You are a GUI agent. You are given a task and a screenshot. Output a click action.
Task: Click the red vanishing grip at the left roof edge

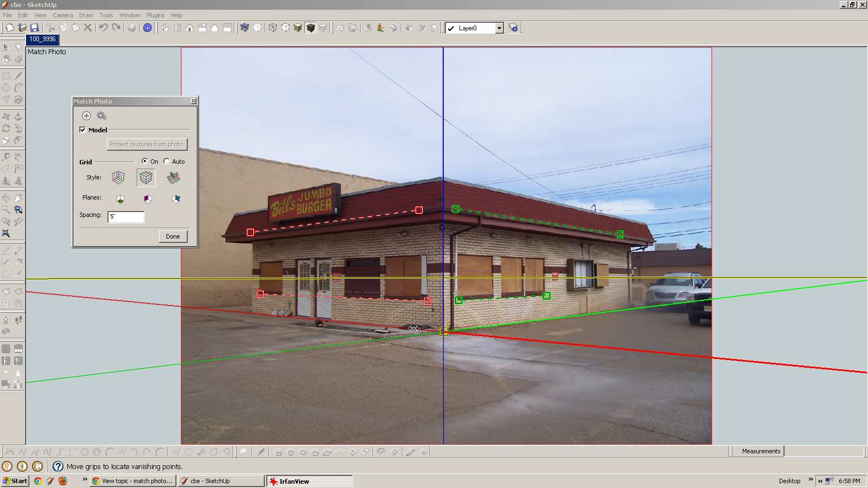[x=250, y=232]
